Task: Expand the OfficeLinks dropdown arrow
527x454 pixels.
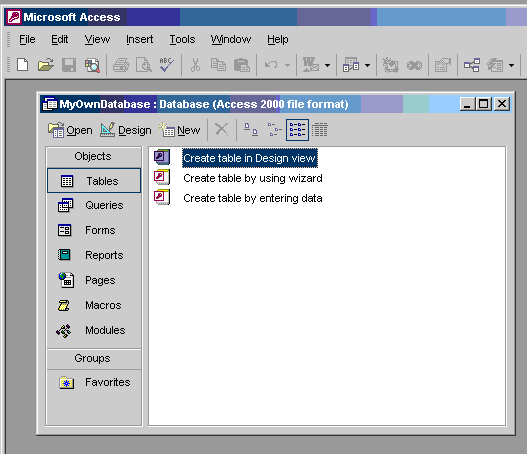Action: click(327, 65)
